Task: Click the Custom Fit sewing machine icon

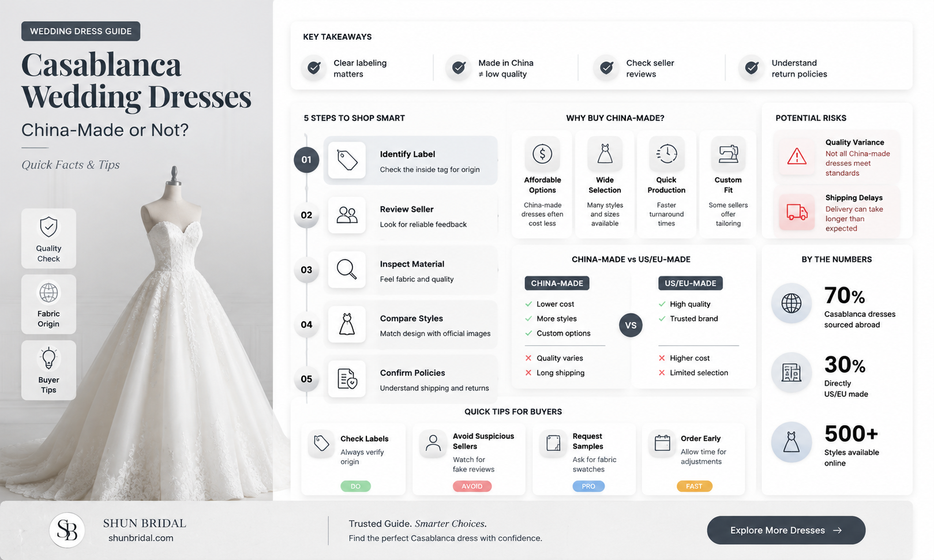Action: point(728,153)
